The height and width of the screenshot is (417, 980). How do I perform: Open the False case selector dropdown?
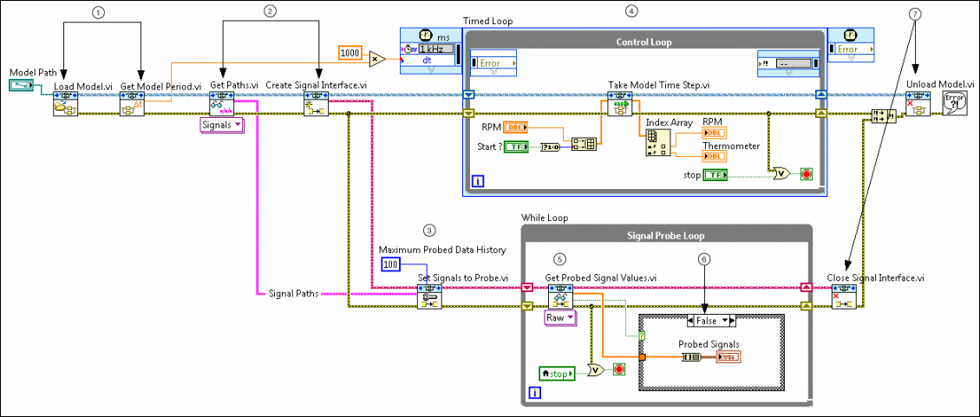pyautogui.click(x=710, y=321)
